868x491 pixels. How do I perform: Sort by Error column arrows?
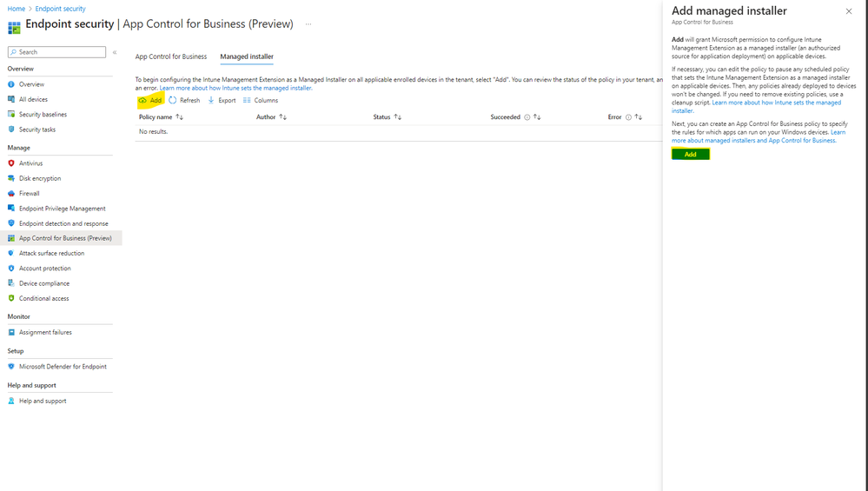[x=639, y=117]
